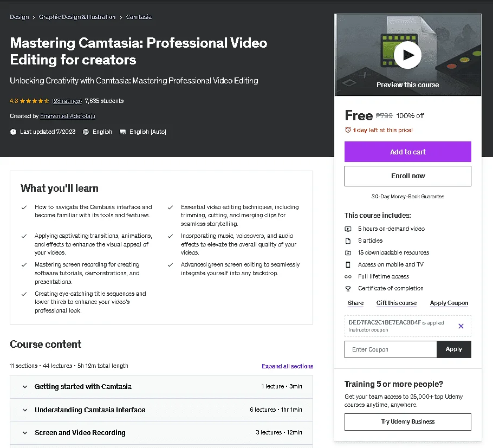Image resolution: width=493 pixels, height=448 pixels.
Task: Click the course title heading
Action: (x=138, y=51)
